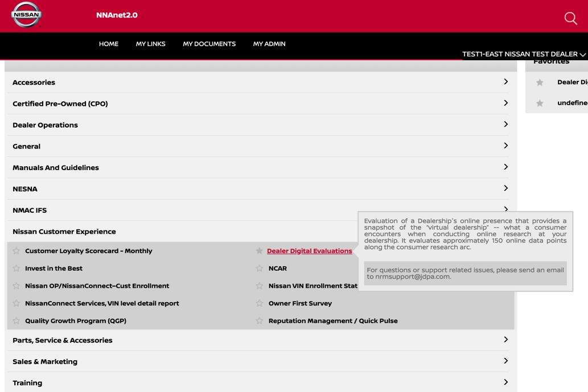Viewport: 588px width, 392px height.
Task: Expand the Accessories section chevron
Action: [x=506, y=82]
